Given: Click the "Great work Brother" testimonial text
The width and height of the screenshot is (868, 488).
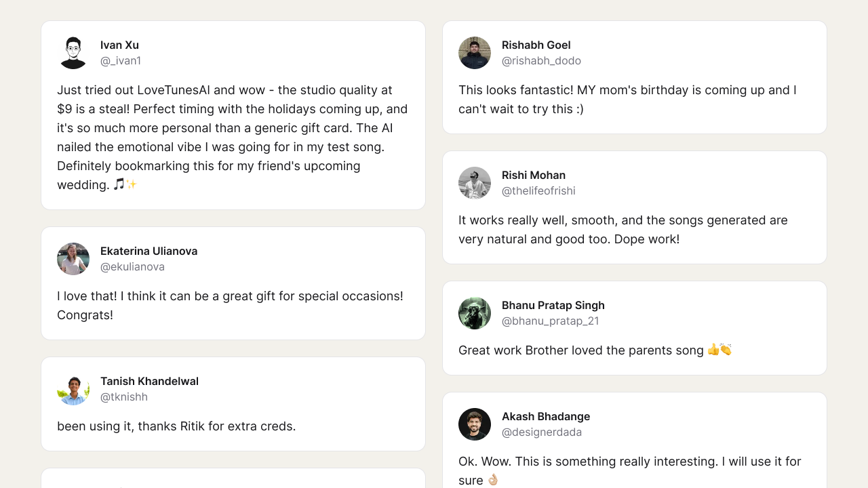Looking at the screenshot, I should tap(581, 350).
